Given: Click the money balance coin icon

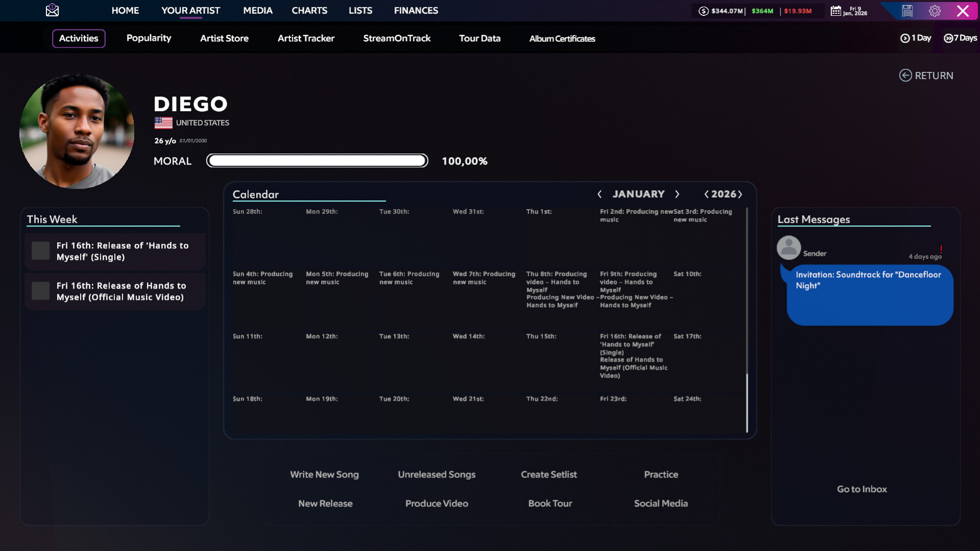Looking at the screenshot, I should 703,11.
